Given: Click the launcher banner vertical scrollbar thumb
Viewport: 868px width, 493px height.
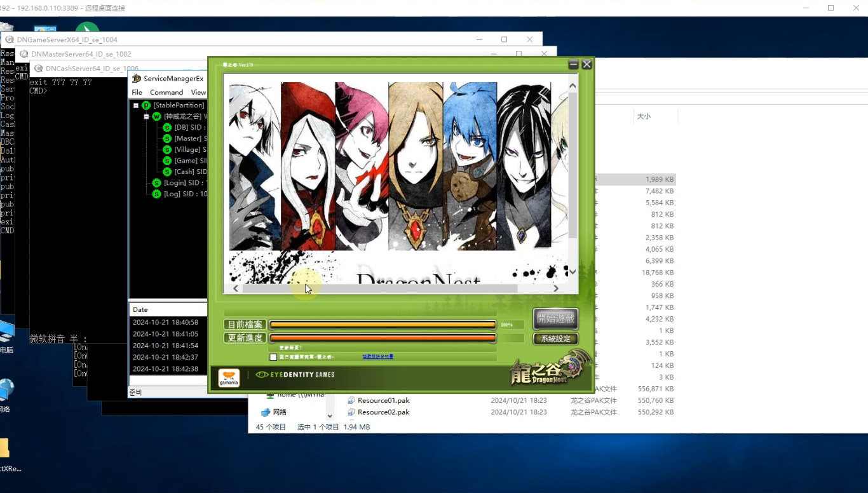Looking at the screenshot, I should coord(573,165).
